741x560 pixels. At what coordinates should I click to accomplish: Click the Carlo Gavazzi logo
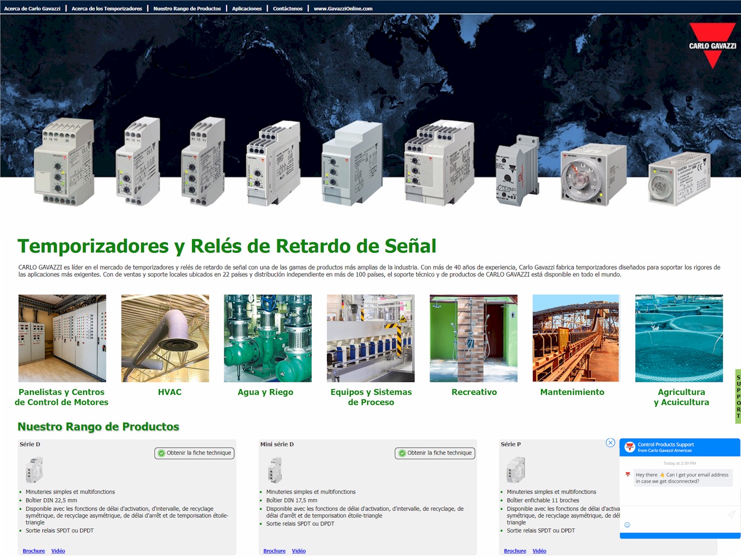coord(712,45)
